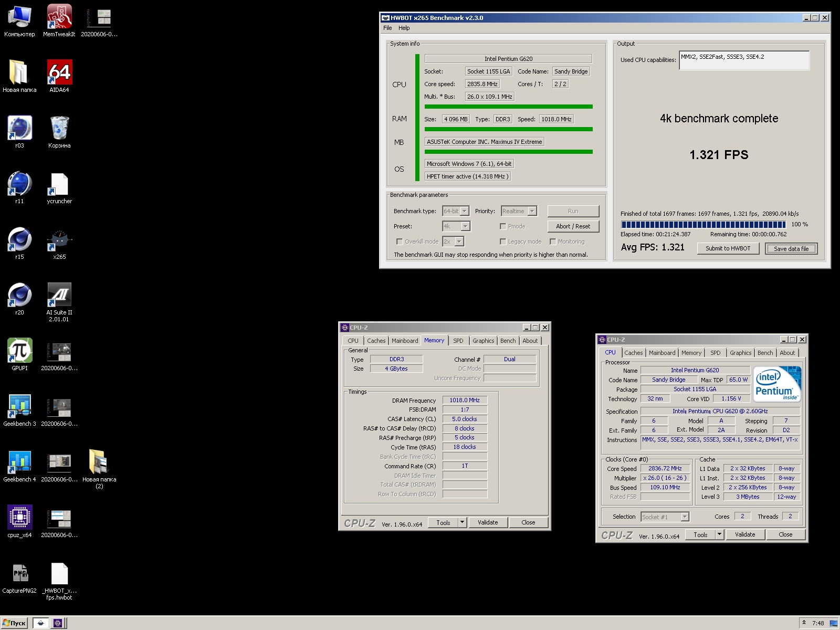Open the Компьютер desktop icon
Screen dimensions: 840x630
pos(19,21)
